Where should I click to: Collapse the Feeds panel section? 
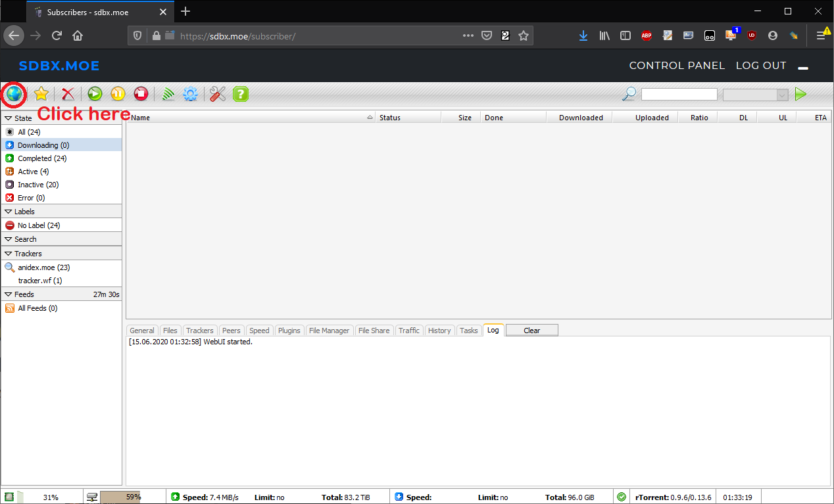[x=61, y=294]
